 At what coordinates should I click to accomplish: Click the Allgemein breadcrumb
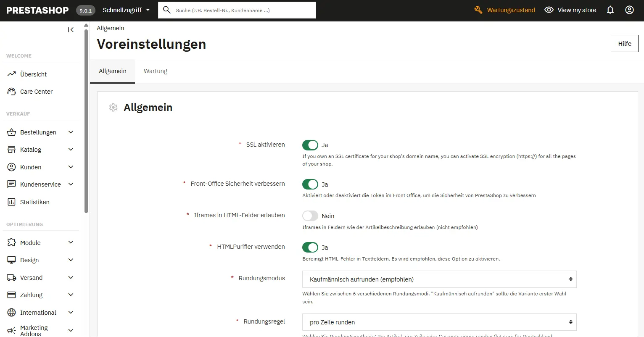coord(110,28)
